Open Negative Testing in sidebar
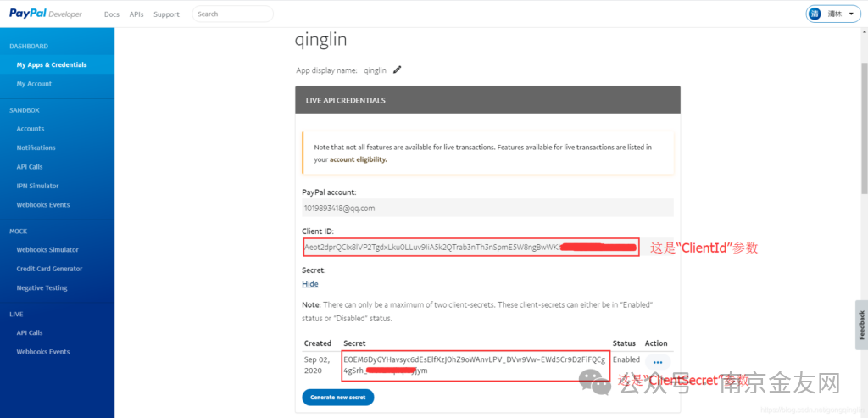Image resolution: width=868 pixels, height=418 pixels. [x=42, y=287]
